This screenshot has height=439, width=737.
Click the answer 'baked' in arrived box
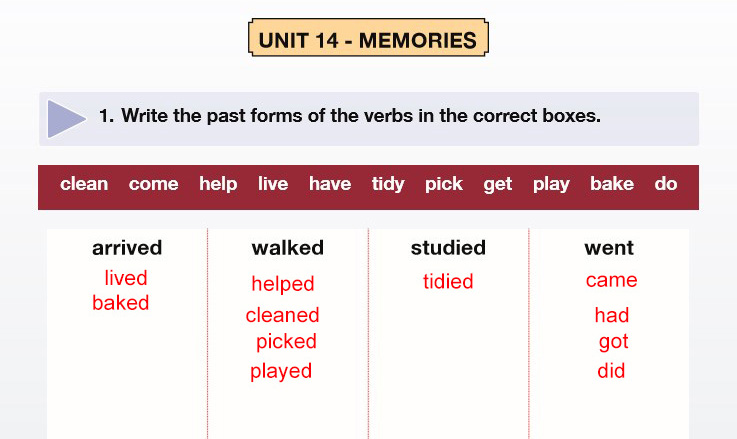click(120, 303)
